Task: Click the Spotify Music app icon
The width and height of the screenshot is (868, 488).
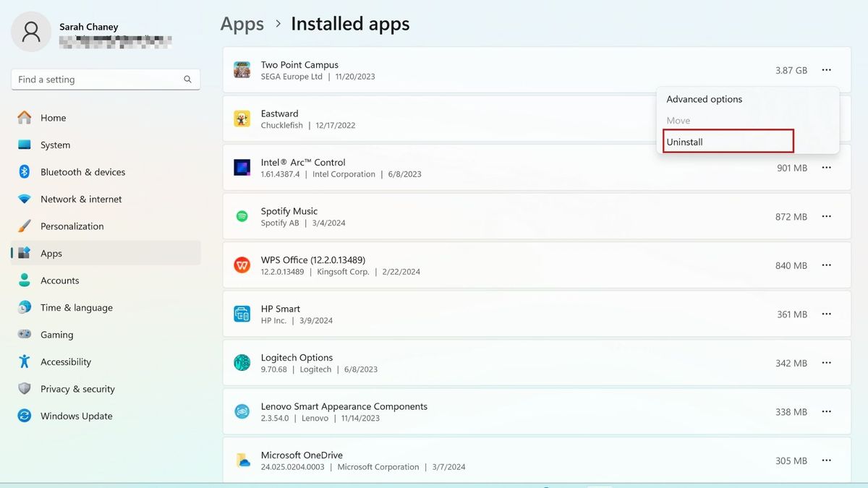Action: tap(242, 216)
